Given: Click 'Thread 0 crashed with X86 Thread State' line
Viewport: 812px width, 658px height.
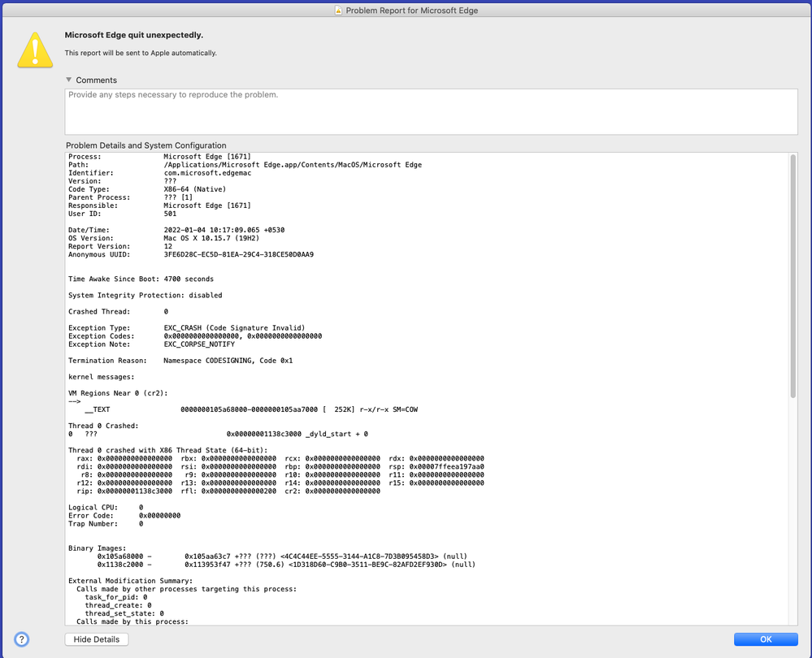Looking at the screenshot, I should [x=168, y=450].
